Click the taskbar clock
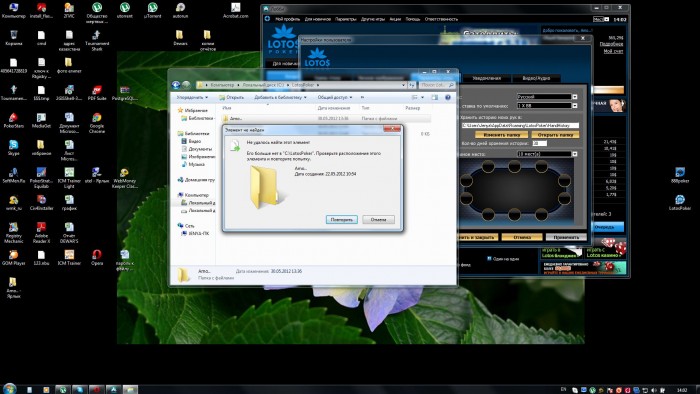700x394 pixels. point(682,390)
